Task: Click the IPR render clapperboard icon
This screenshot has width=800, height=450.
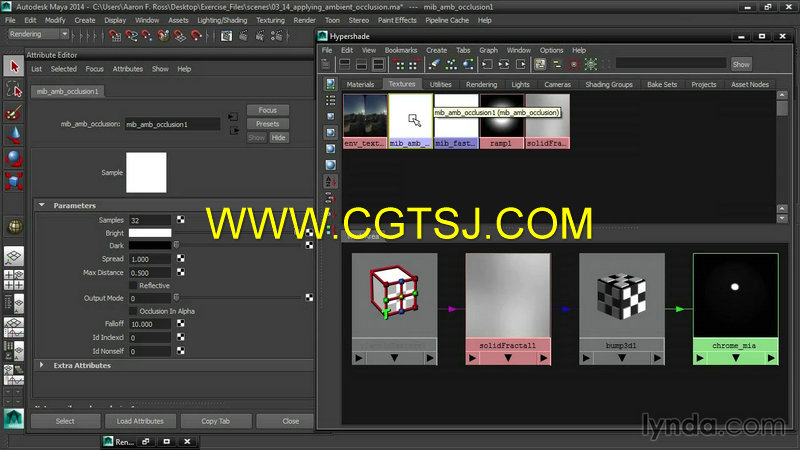Action: coord(260,36)
